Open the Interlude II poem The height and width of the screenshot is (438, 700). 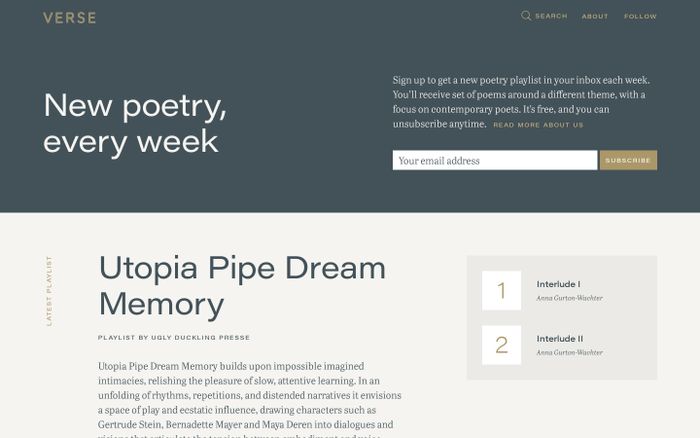pos(560,338)
